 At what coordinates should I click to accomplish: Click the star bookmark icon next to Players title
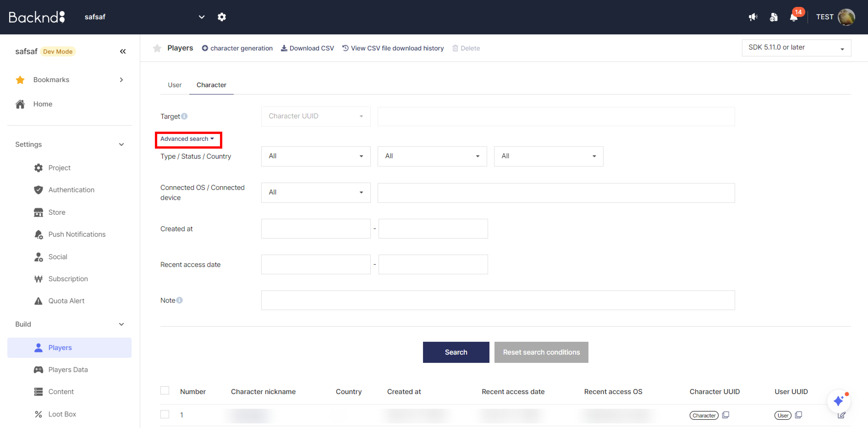click(157, 48)
